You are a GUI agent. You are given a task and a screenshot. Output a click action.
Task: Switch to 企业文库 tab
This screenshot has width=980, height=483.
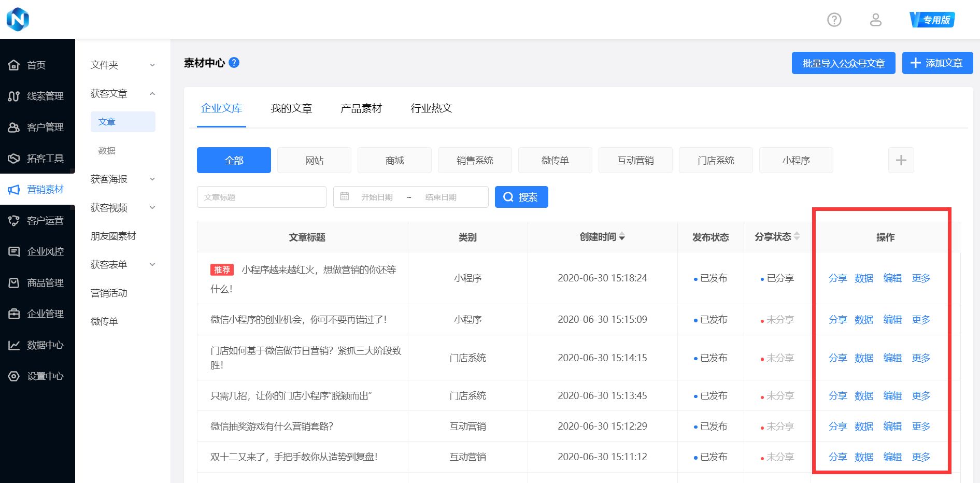221,108
